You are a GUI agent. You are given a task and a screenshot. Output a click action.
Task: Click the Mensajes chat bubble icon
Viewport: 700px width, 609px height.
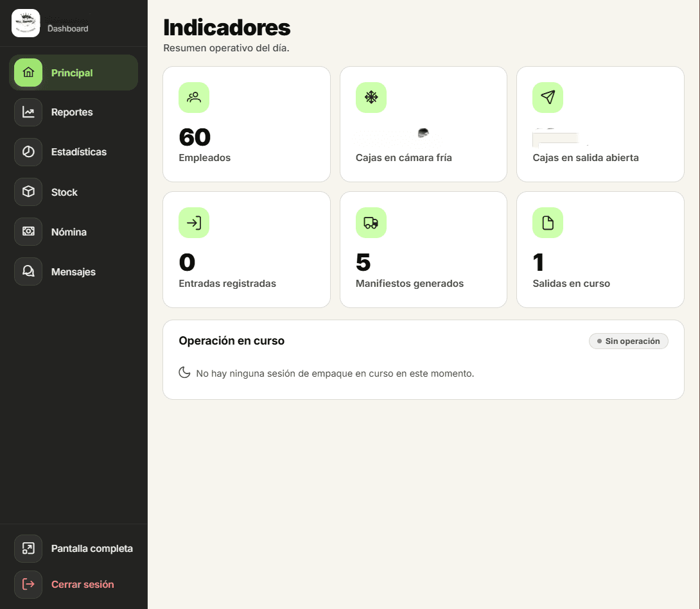pyautogui.click(x=28, y=271)
